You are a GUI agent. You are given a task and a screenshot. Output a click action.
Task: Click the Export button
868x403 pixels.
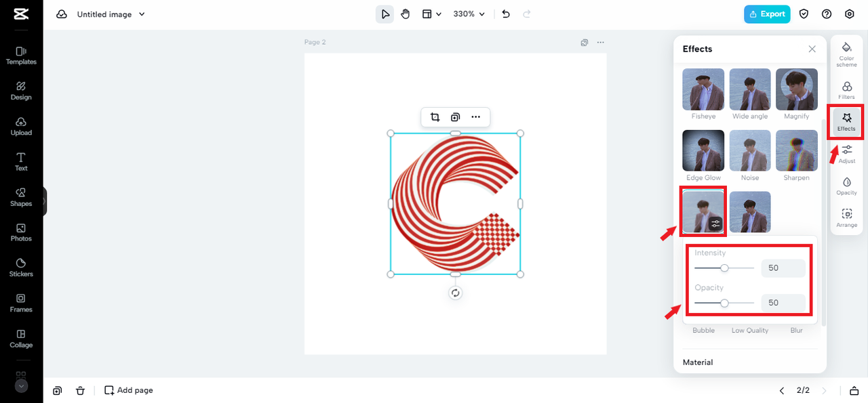pyautogui.click(x=767, y=14)
